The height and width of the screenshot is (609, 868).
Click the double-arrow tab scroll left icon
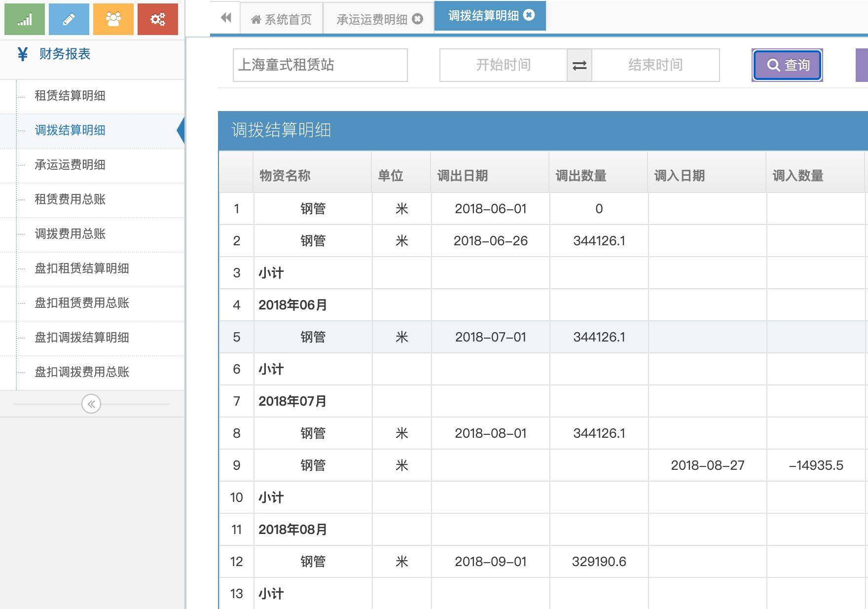pyautogui.click(x=226, y=18)
